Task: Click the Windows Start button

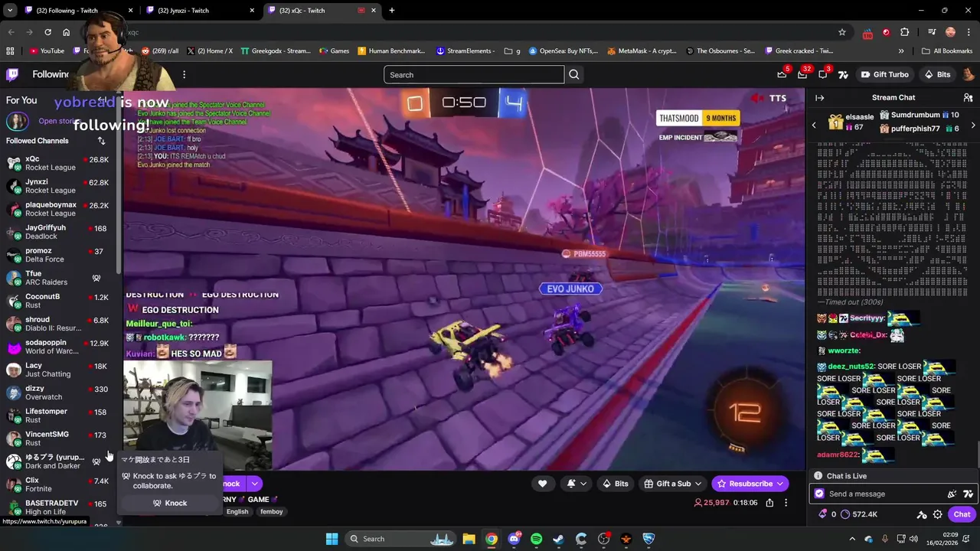Action: [x=332, y=539]
